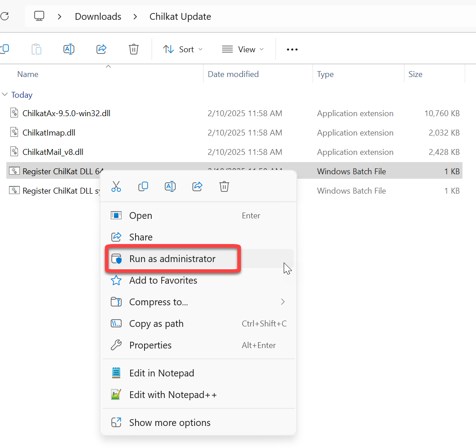The image size is (476, 448).
Task: Click the Delete trash icon in context menu
Action: pos(224,186)
